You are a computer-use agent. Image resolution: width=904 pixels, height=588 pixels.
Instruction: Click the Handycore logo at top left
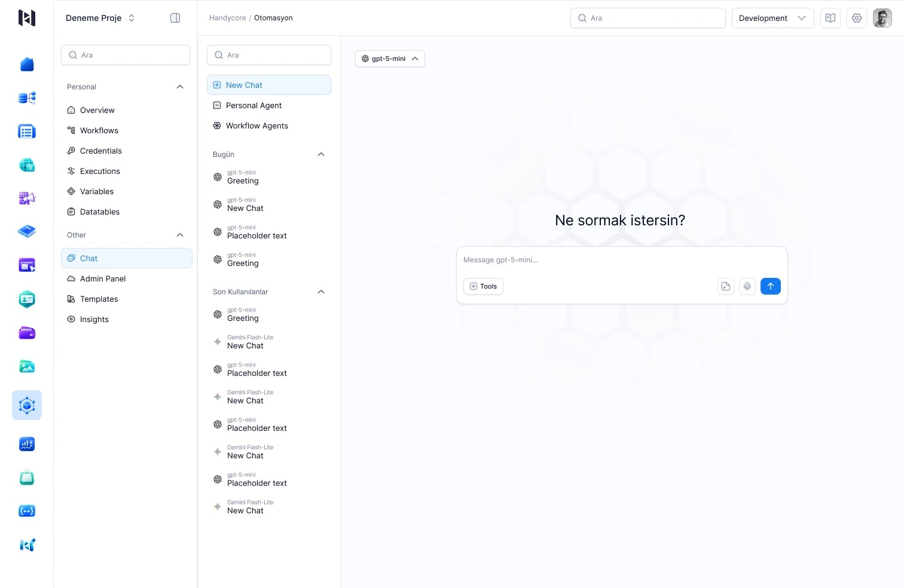(x=27, y=18)
